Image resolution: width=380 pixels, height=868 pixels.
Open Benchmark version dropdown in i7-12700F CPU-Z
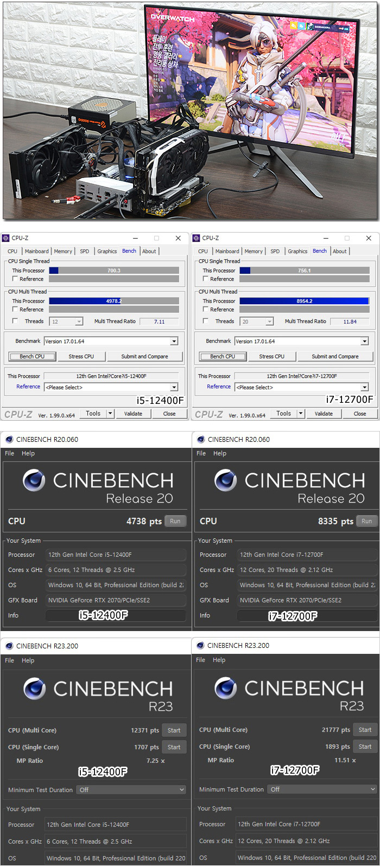pos(301,341)
